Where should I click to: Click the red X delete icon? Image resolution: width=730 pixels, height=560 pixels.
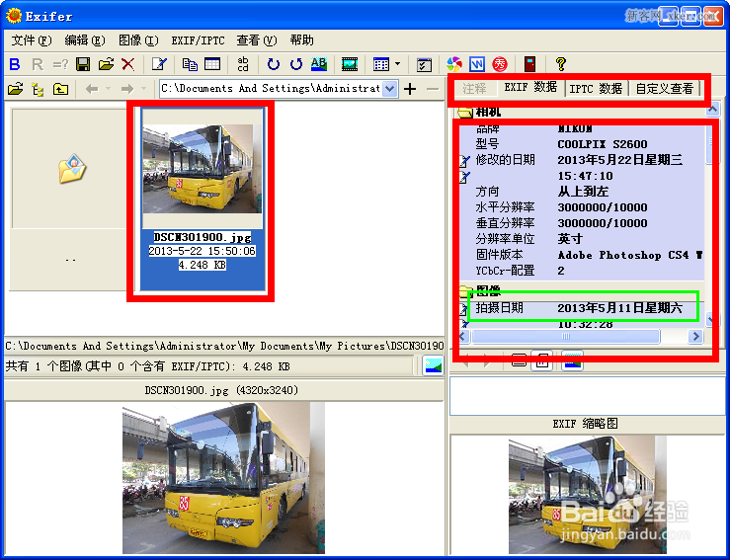128,64
